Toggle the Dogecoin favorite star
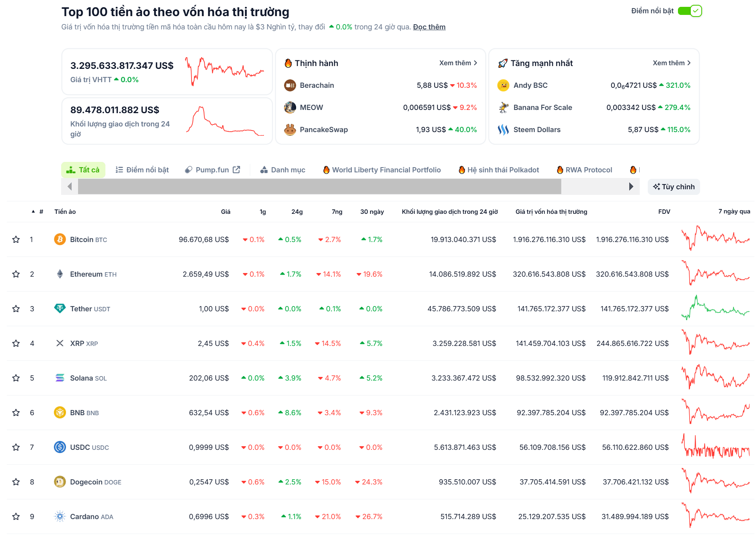 coord(16,482)
